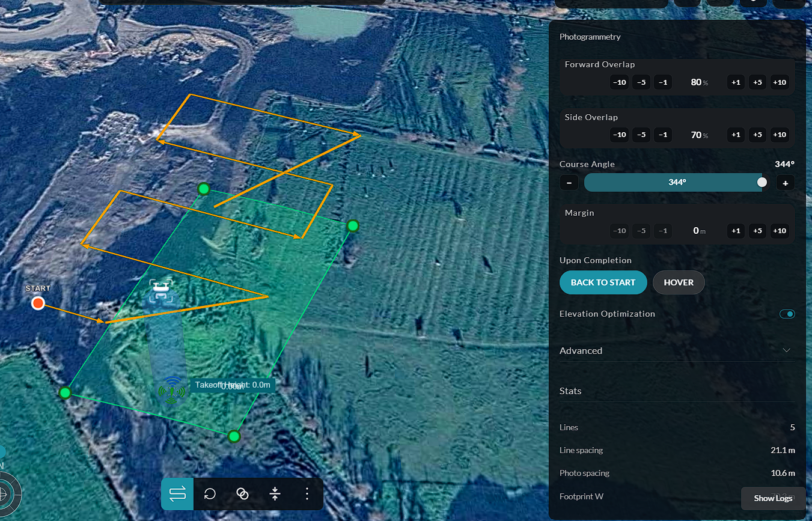Select the left green polygon vertex
Viewport: 812px width, 521px height.
coord(65,392)
